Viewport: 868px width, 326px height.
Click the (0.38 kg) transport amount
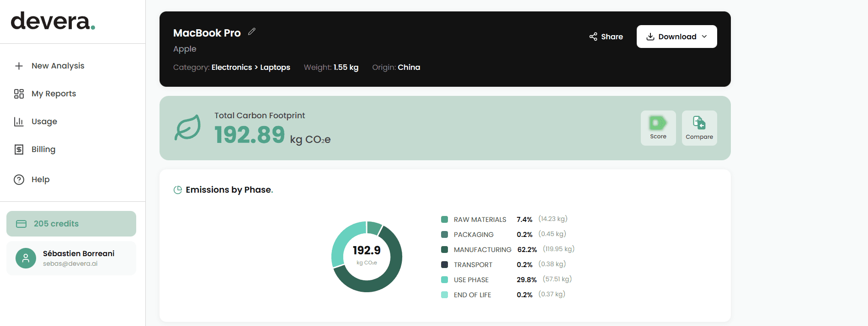(552, 264)
